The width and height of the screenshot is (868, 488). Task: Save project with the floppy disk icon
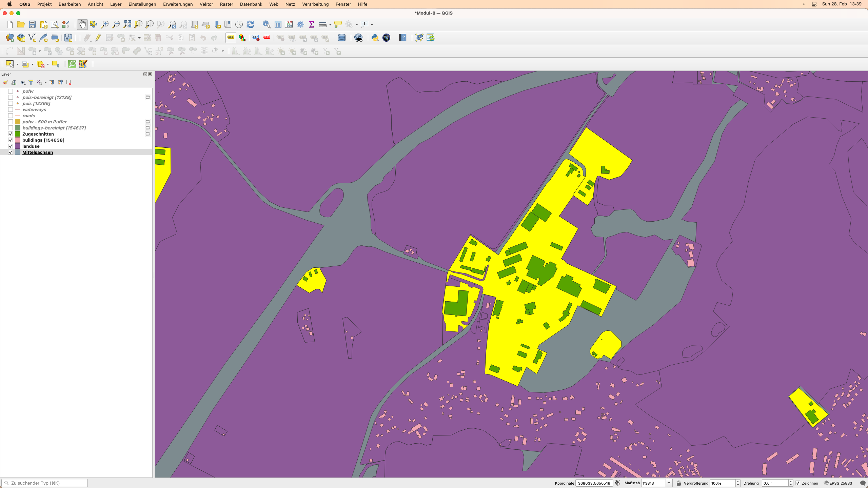coord(32,24)
